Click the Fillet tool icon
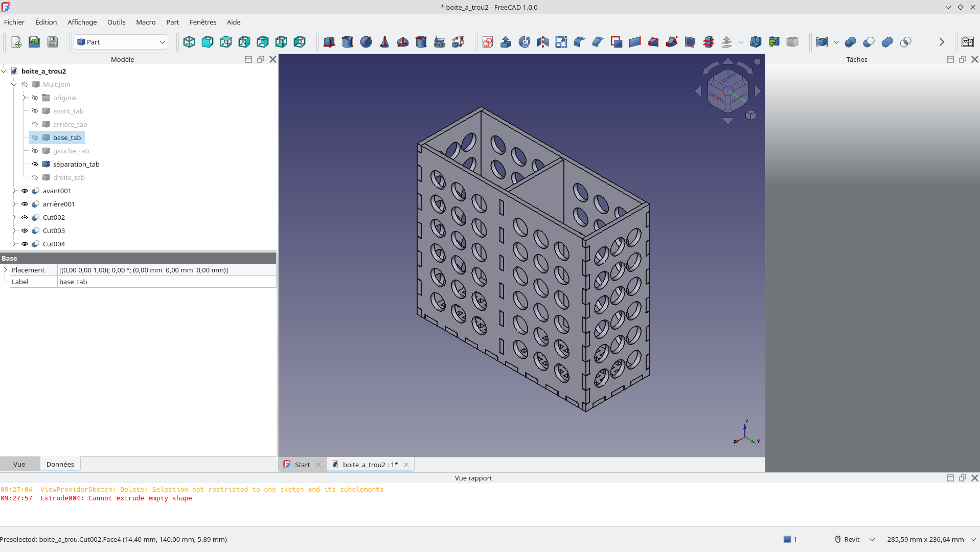Viewport: 980px width, 552px height. tap(580, 42)
